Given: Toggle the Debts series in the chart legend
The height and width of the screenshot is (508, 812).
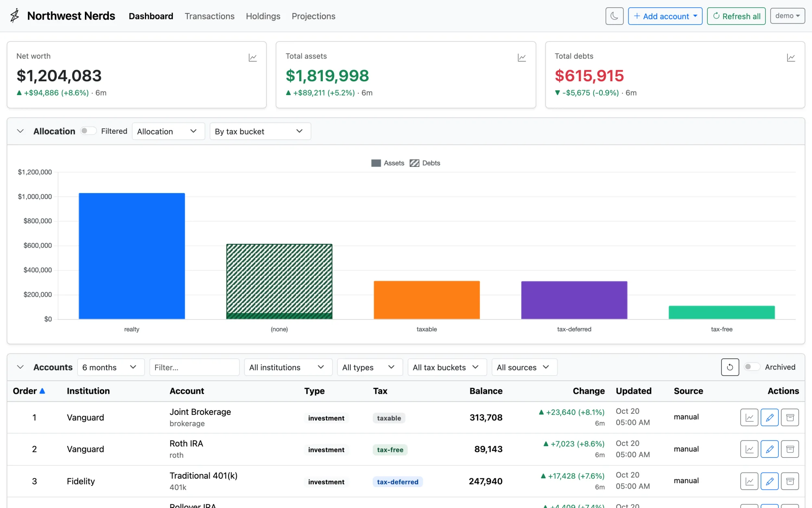Looking at the screenshot, I should 425,163.
